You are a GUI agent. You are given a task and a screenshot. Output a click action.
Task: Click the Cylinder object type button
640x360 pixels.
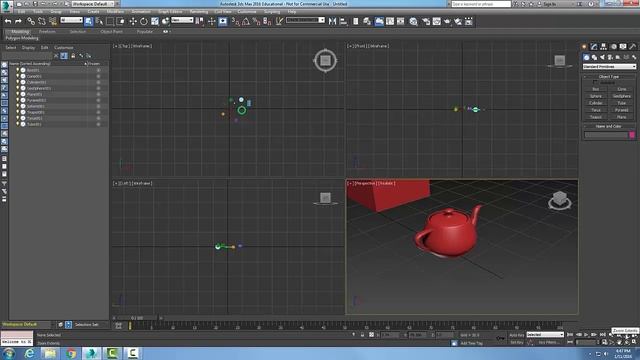(596, 103)
